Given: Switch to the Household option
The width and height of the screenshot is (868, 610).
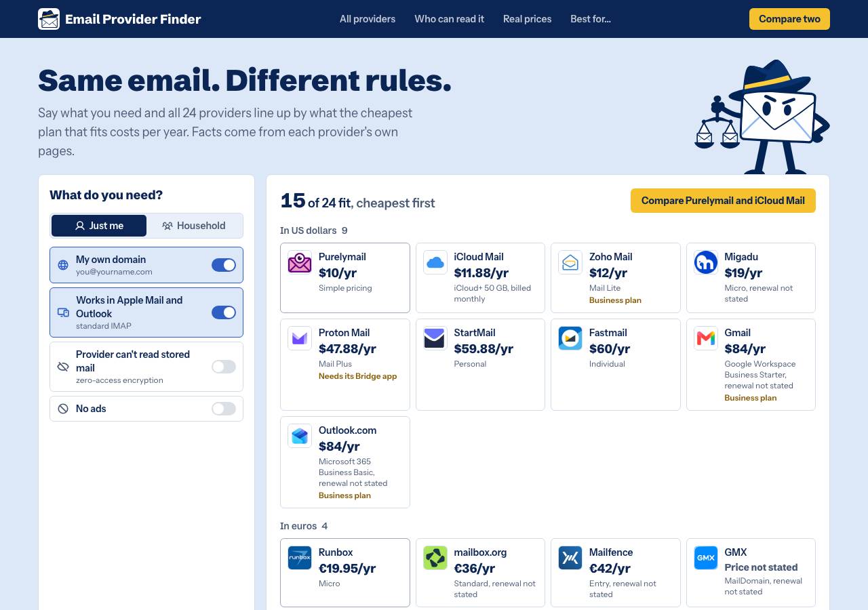Looking at the screenshot, I should click(194, 226).
